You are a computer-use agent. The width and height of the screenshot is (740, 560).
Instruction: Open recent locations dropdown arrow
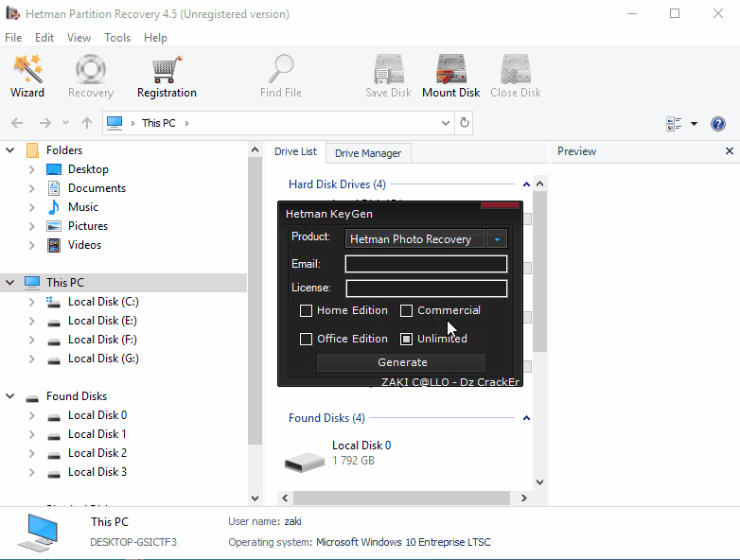[65, 123]
